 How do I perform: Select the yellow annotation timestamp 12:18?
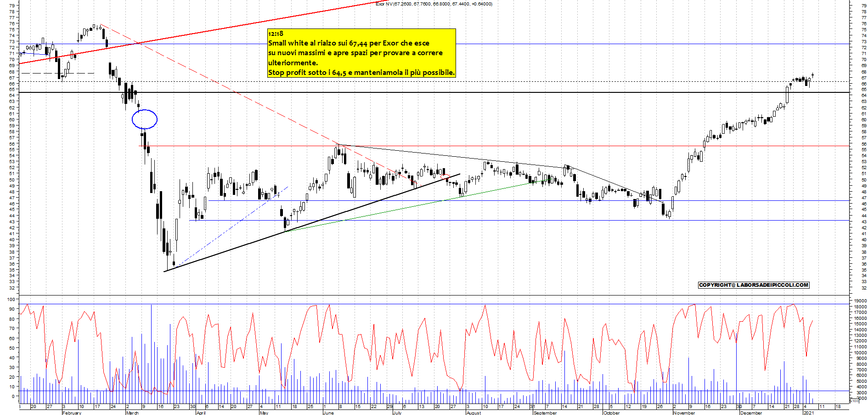coord(276,34)
